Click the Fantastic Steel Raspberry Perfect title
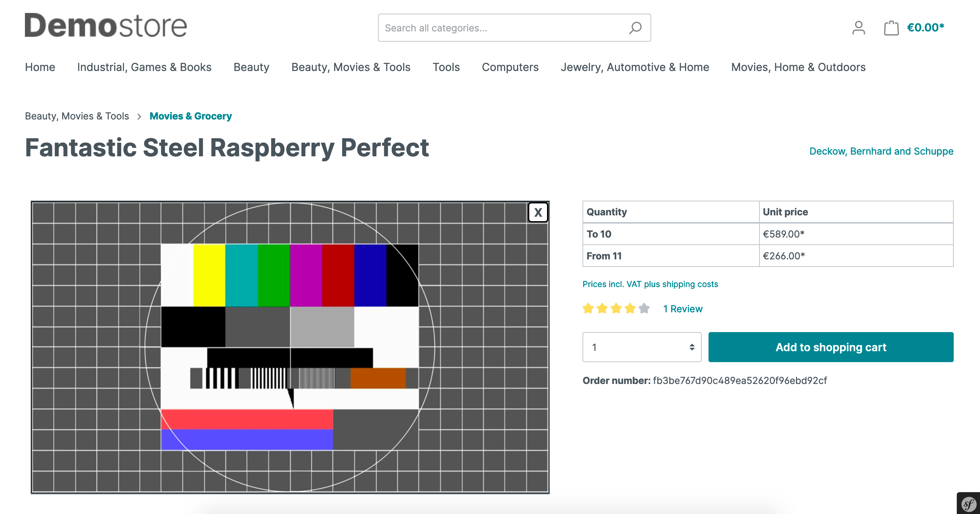 pos(227,148)
